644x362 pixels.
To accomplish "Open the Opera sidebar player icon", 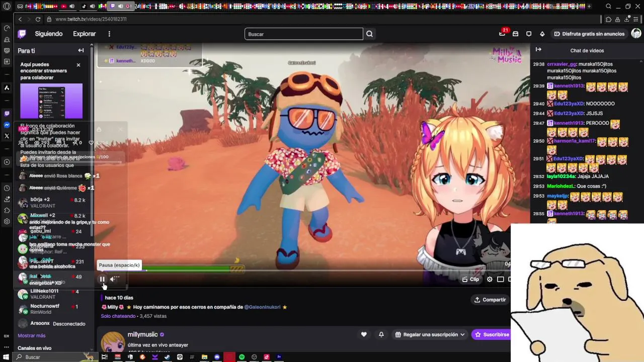I will click(x=7, y=162).
